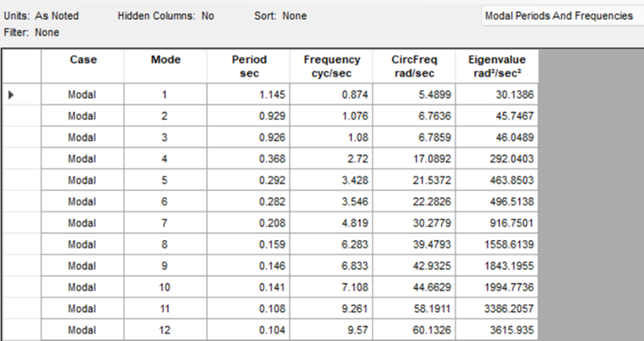Click the Filter: None label
The width and height of the screenshot is (644, 341).
click(31, 32)
